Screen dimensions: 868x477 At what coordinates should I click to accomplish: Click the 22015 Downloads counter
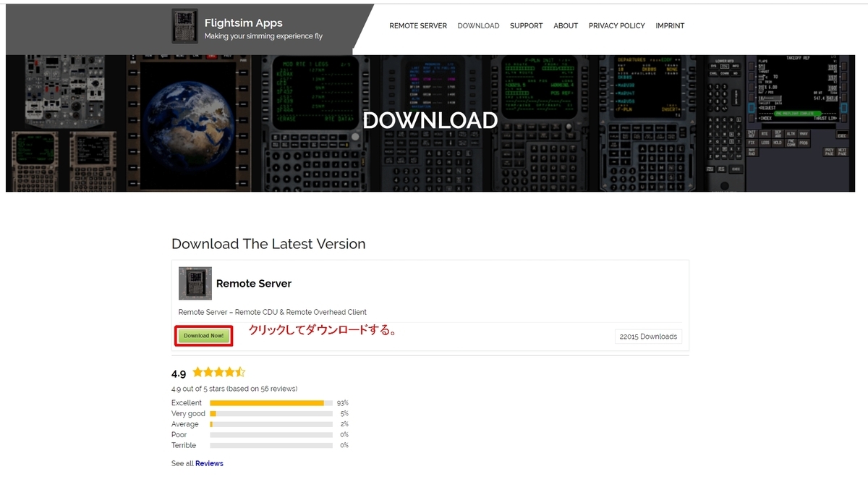[x=648, y=336]
